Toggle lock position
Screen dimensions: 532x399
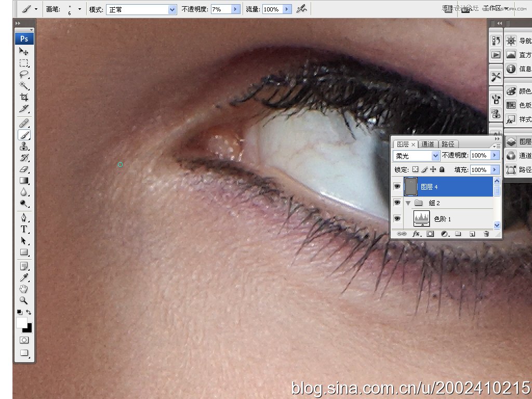433,169
